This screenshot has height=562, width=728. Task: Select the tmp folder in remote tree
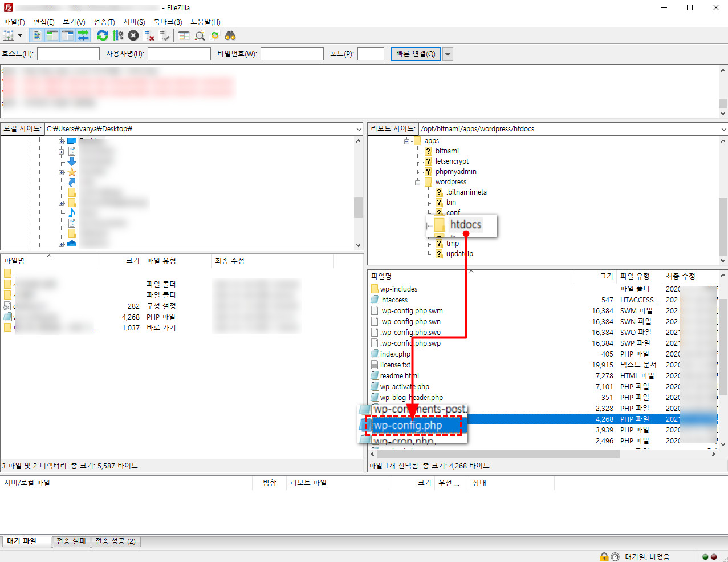tap(453, 244)
